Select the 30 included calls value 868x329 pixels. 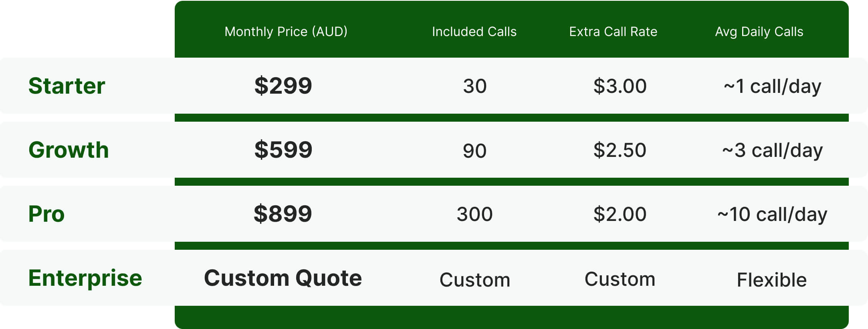[474, 86]
